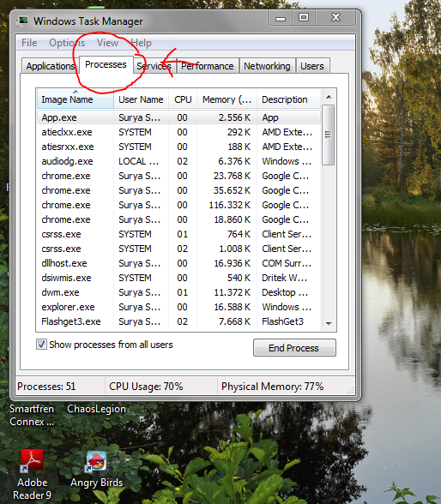Screen dimensions: 441x504
Task: Select the App.exe process row
Action: pyautogui.click(x=178, y=117)
